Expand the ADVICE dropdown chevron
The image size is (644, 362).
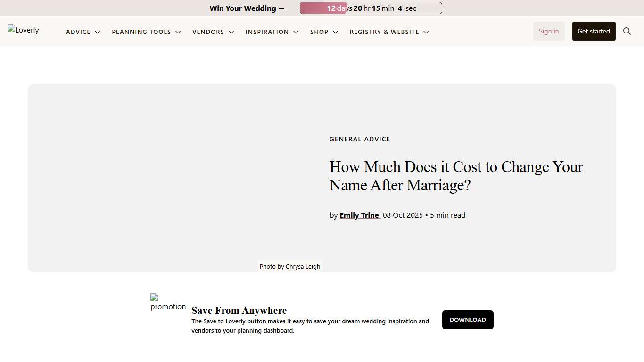[x=98, y=32]
